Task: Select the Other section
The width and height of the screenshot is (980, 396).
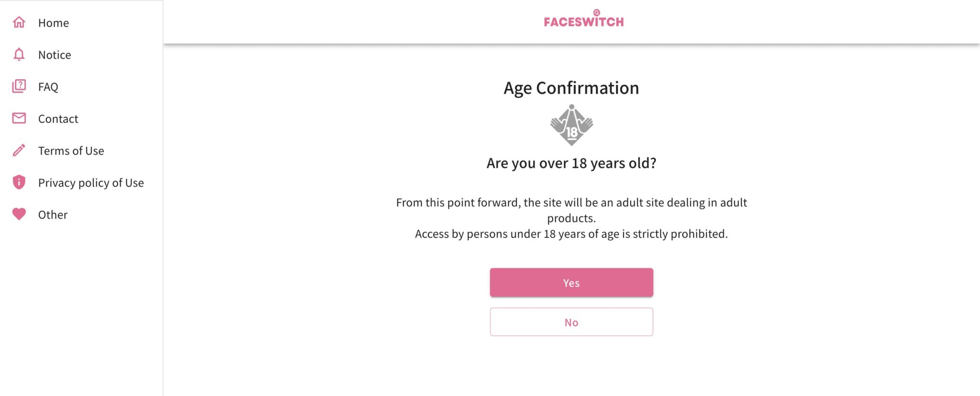Action: point(52,214)
